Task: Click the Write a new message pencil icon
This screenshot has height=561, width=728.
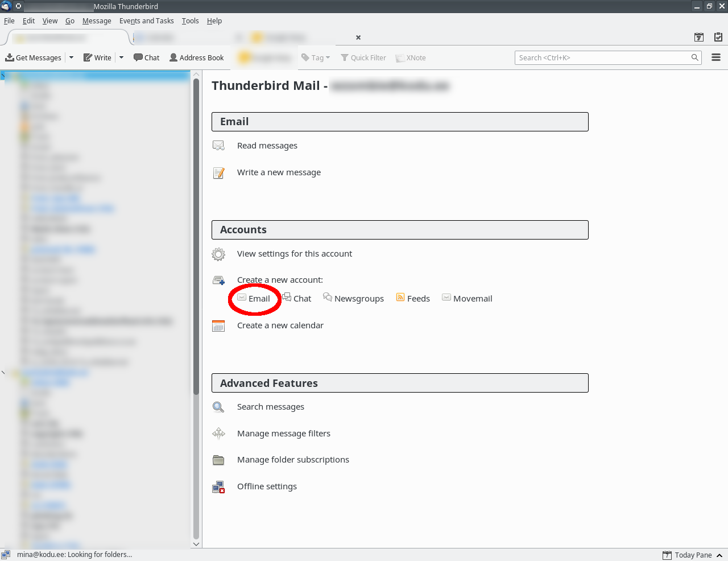Action: point(218,172)
